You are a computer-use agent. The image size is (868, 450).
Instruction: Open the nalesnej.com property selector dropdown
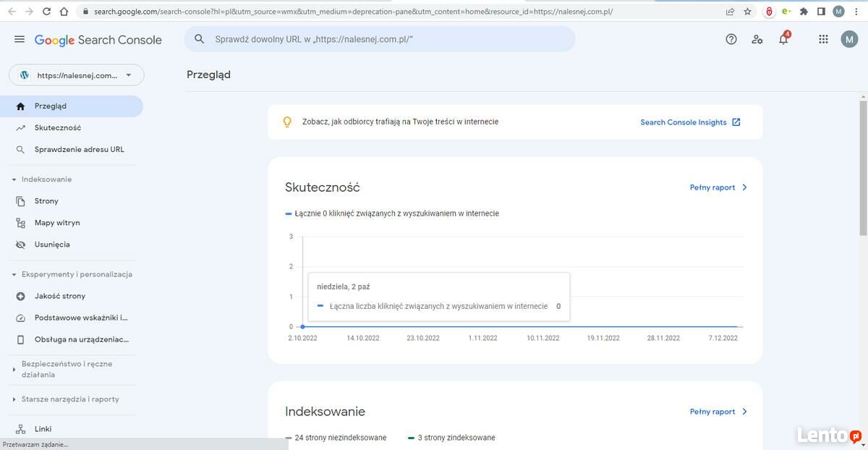(76, 75)
